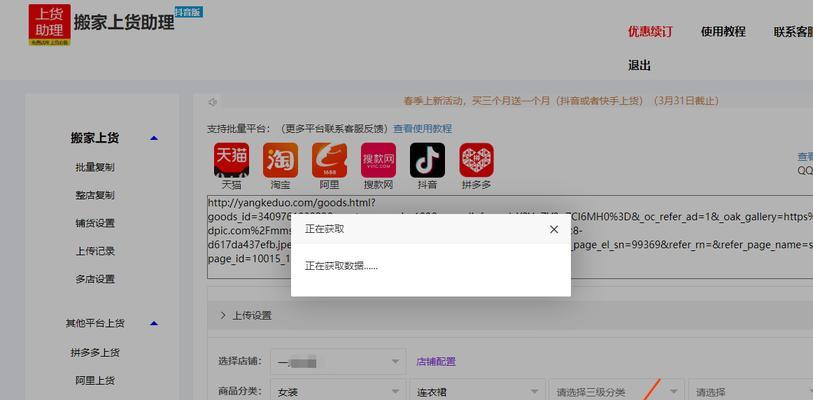Image resolution: width=813 pixels, height=400 pixels.
Task: Click the 支持批量平台 label text
Action: 239,129
